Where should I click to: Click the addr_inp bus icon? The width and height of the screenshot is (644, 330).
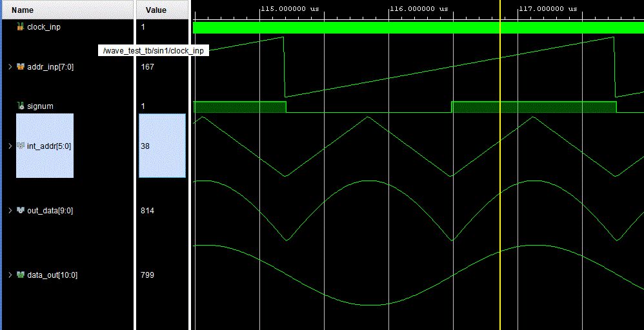point(21,66)
